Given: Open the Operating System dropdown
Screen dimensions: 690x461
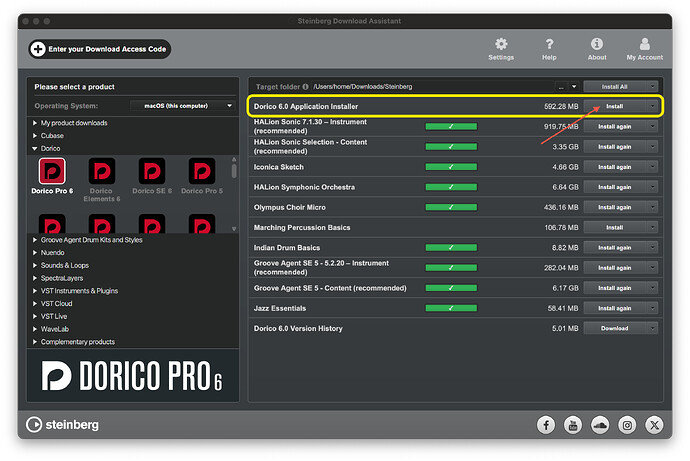Looking at the screenshot, I should coord(182,106).
